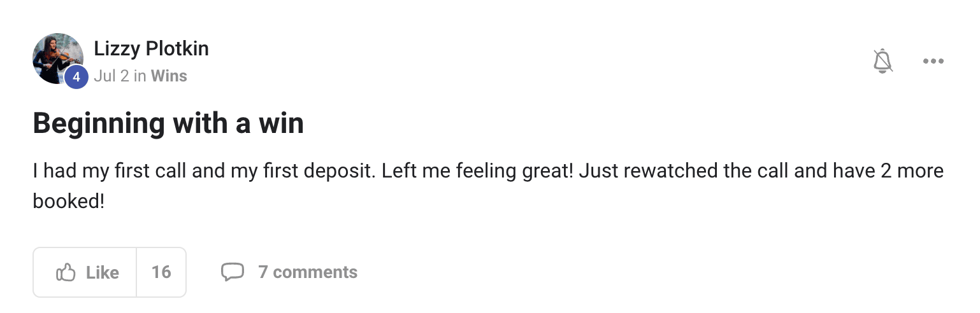Click the level 4 badge on the avatar
This screenshot has height=313, width=980.
[x=76, y=77]
